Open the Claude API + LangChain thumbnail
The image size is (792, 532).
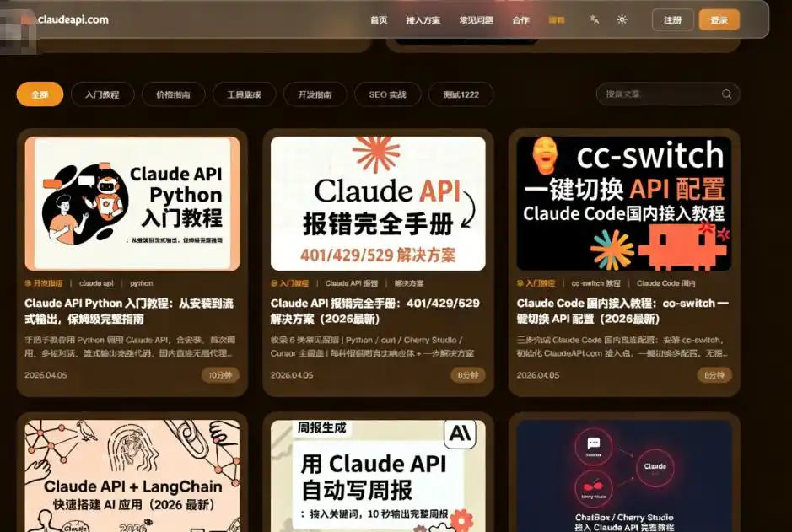click(132, 476)
